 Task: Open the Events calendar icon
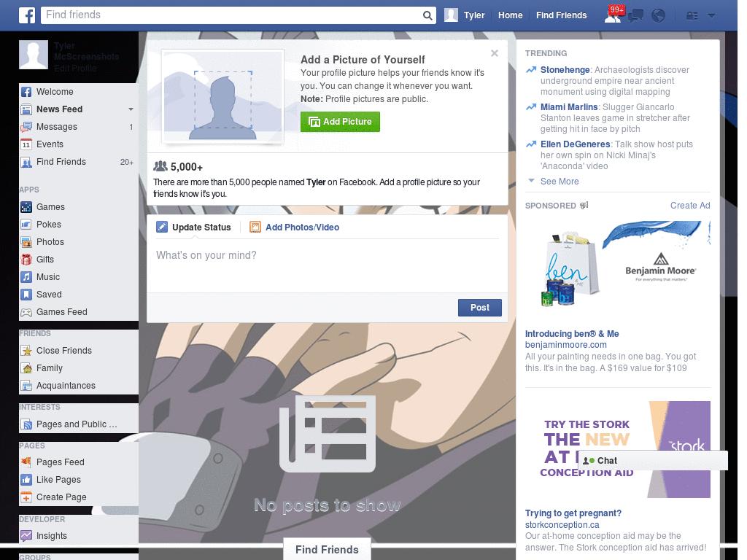[26, 144]
